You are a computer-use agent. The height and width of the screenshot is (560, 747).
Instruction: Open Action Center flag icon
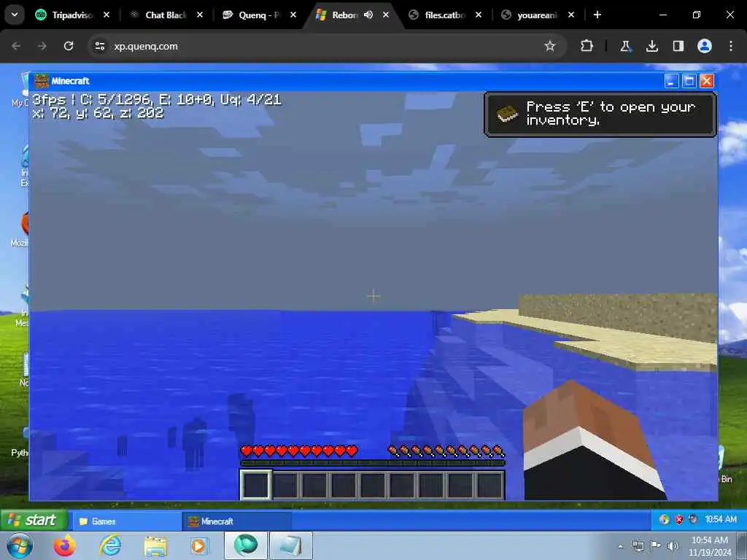click(656, 546)
